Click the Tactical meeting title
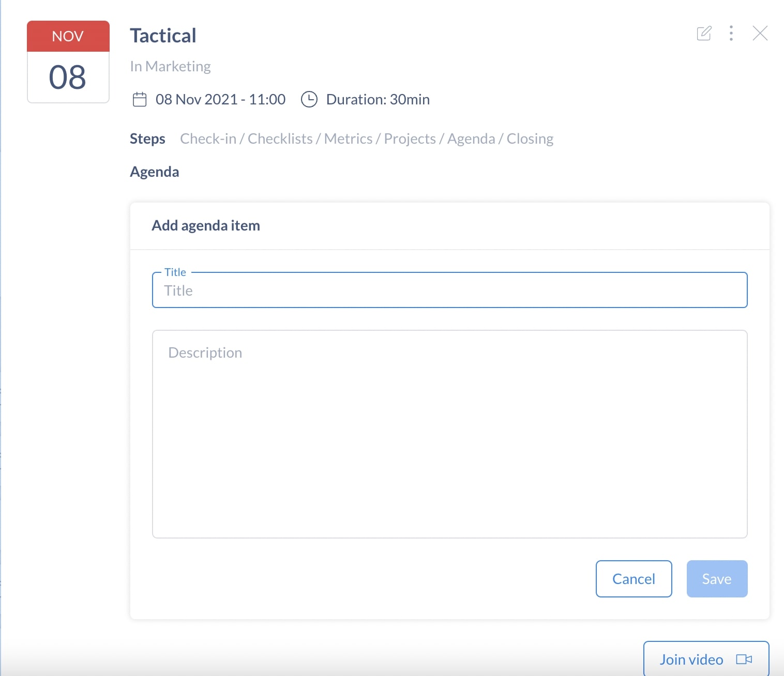The height and width of the screenshot is (676, 784). tap(163, 36)
